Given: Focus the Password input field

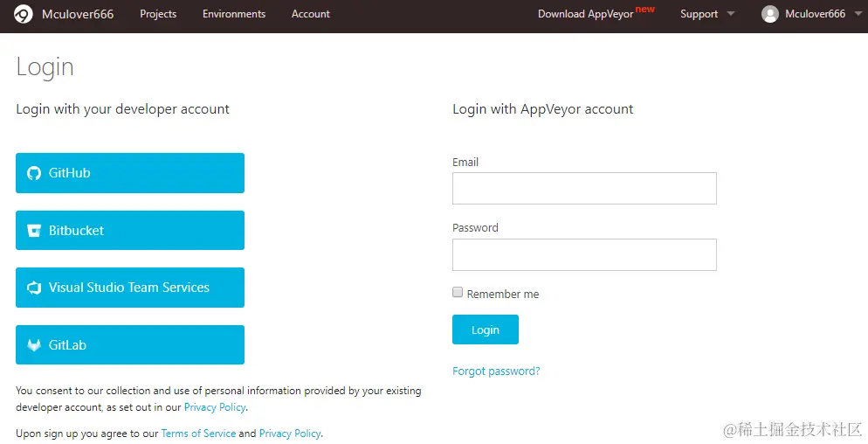Looking at the screenshot, I should [584, 255].
